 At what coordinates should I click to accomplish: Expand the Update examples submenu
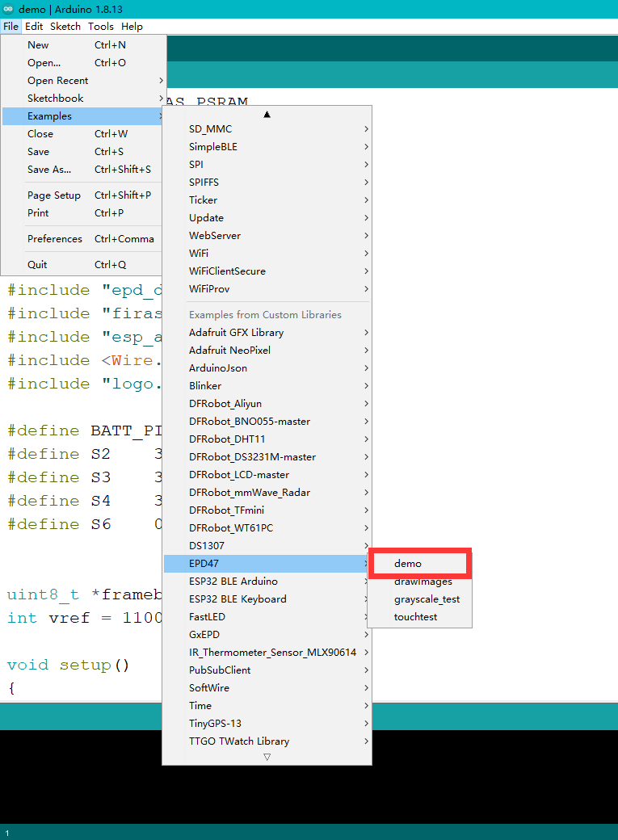267,217
